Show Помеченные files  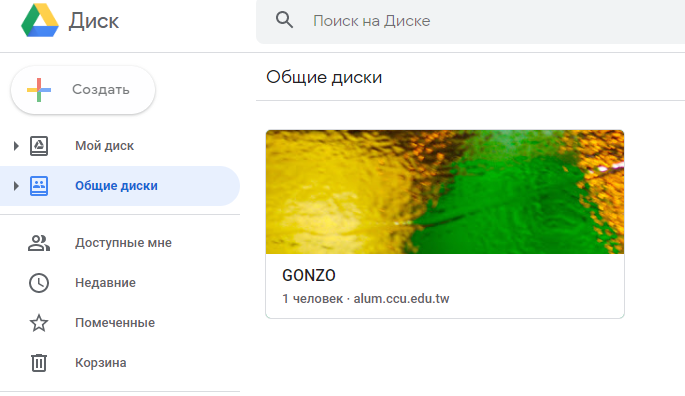(x=115, y=323)
